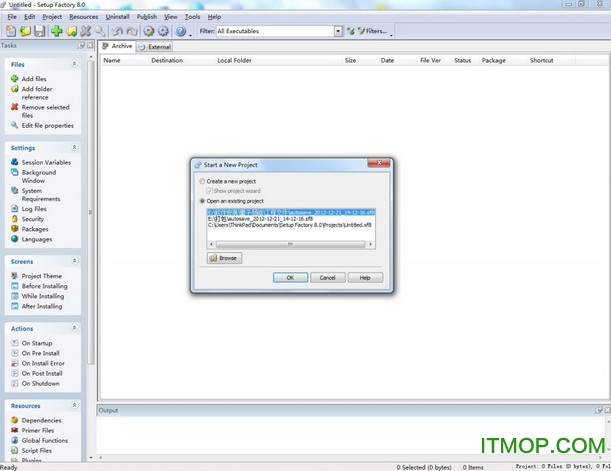Click the On Startup action icon

(15, 343)
